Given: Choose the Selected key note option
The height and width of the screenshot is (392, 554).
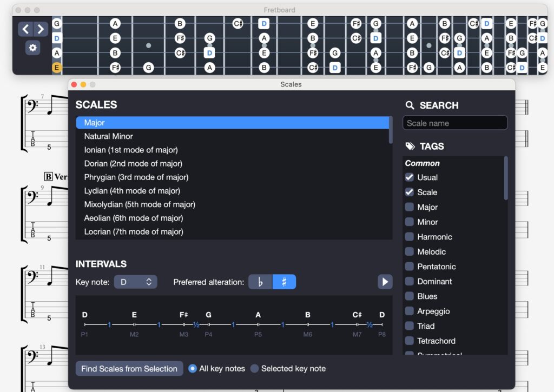Looking at the screenshot, I should 255,369.
